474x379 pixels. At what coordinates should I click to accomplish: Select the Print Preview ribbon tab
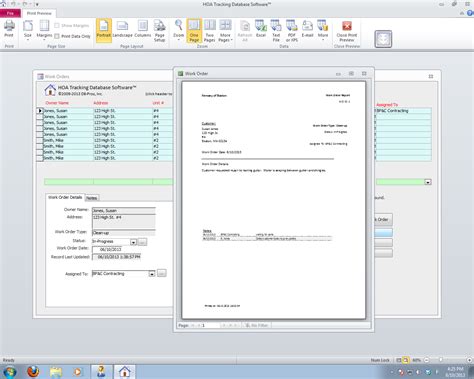[39, 13]
